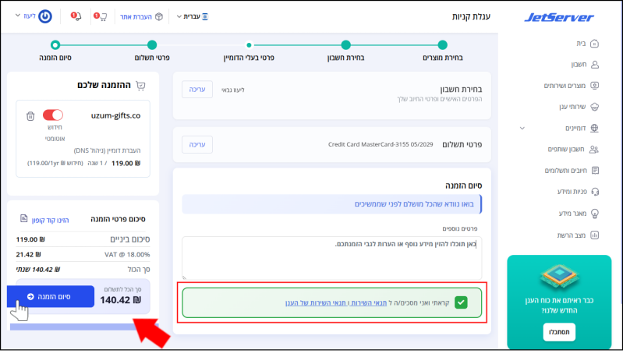Click the shopping cart icon in header
Screen dimensions: 623x364
[x=102, y=16]
